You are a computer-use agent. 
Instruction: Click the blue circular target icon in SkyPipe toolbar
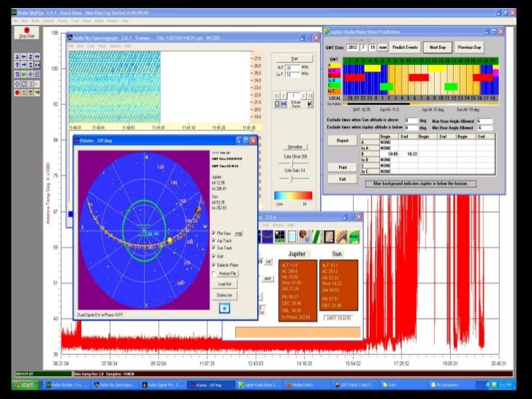click(x=17, y=83)
